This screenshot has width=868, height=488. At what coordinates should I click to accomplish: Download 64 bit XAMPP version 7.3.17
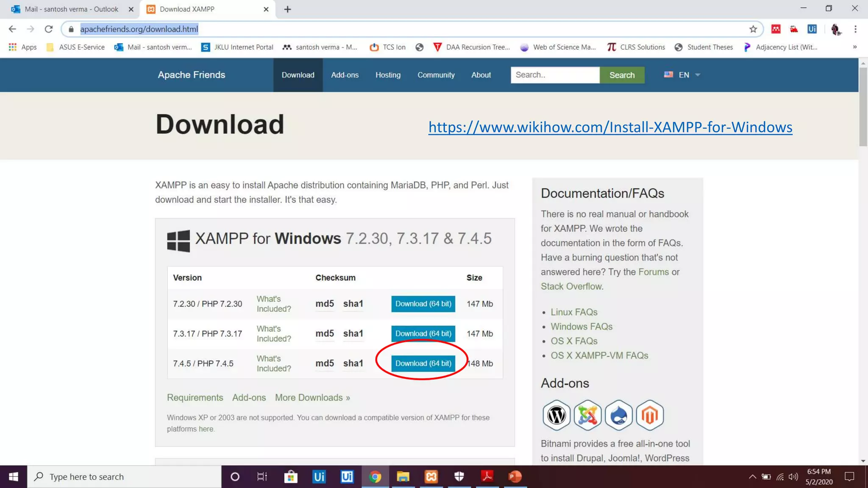(423, 333)
